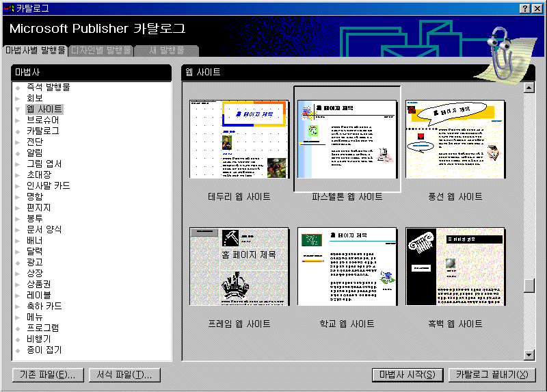
Task: Click the Publisher icon in title bar
Action: [x=9, y=8]
